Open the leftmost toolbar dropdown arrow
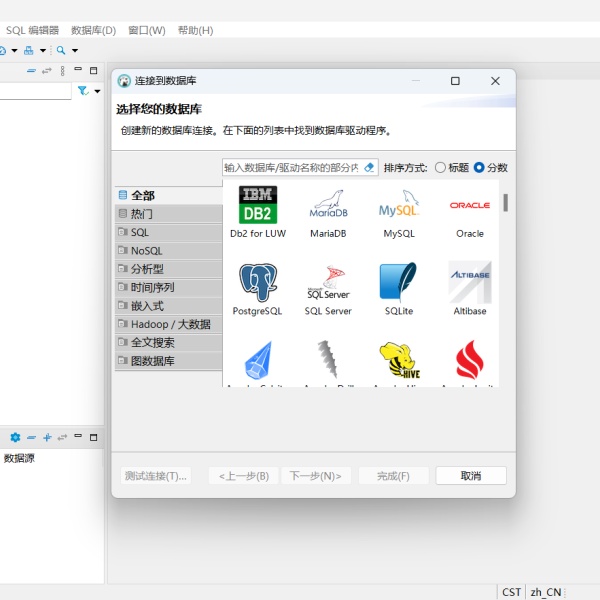600x600 pixels. (x=15, y=50)
